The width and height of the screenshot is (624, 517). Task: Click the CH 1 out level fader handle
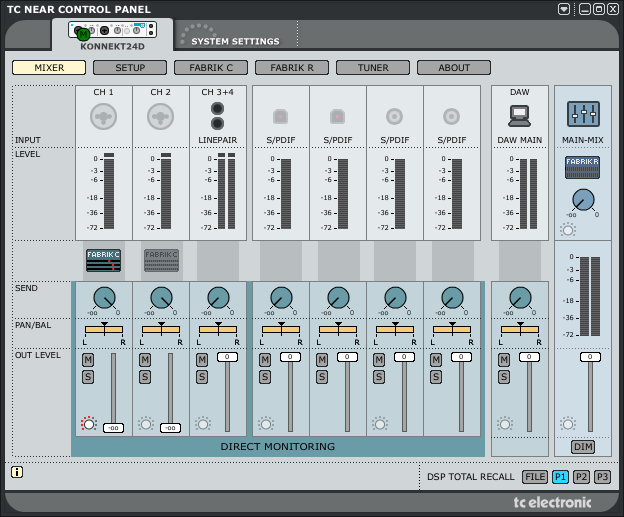pos(113,428)
